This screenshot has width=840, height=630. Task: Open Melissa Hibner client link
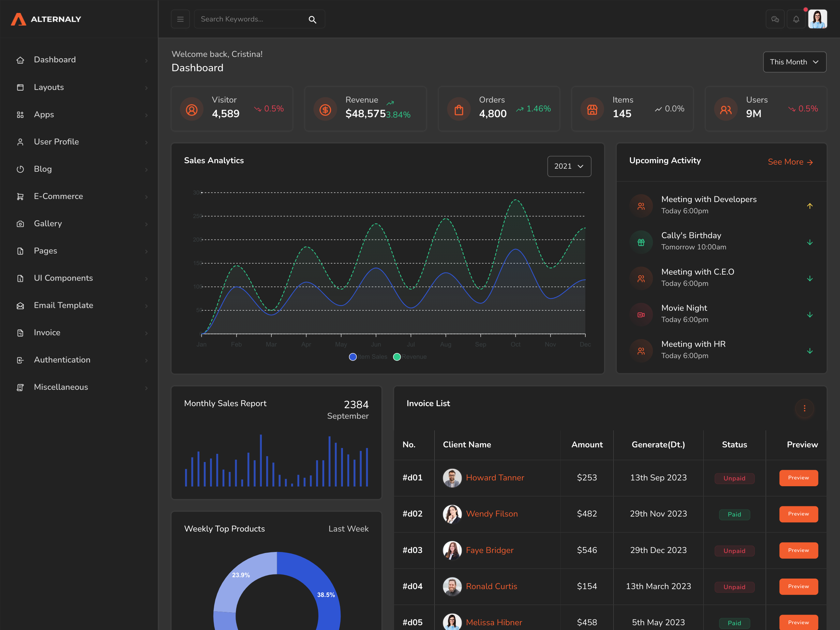click(x=494, y=623)
